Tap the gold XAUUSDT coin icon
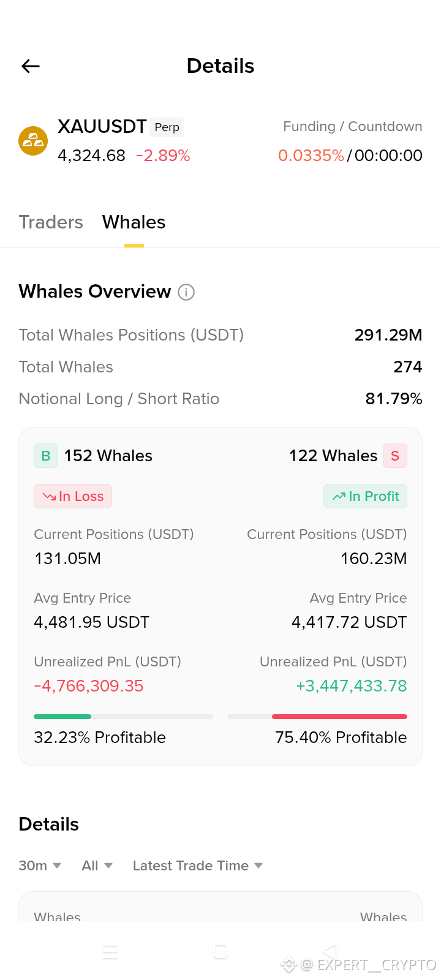Image resolution: width=441 pixels, height=980 pixels. coord(33,141)
